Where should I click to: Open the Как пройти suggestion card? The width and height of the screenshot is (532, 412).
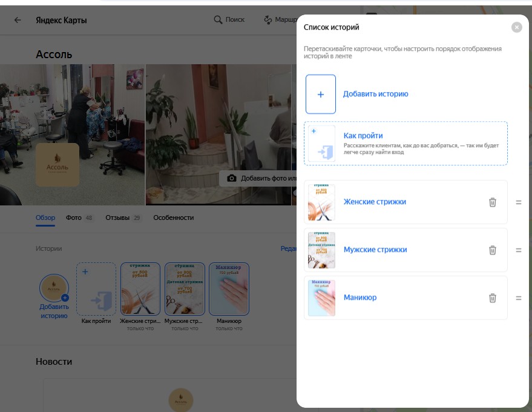[406, 143]
